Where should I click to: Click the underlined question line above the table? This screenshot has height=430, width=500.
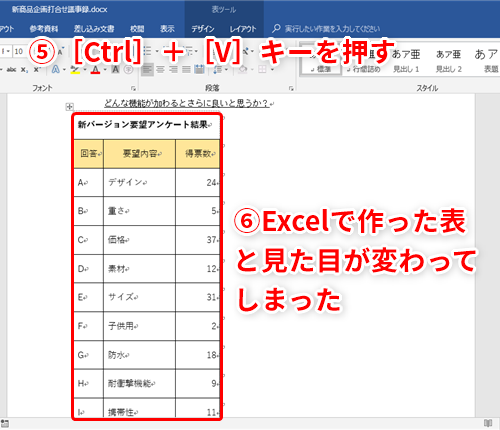[x=187, y=103]
